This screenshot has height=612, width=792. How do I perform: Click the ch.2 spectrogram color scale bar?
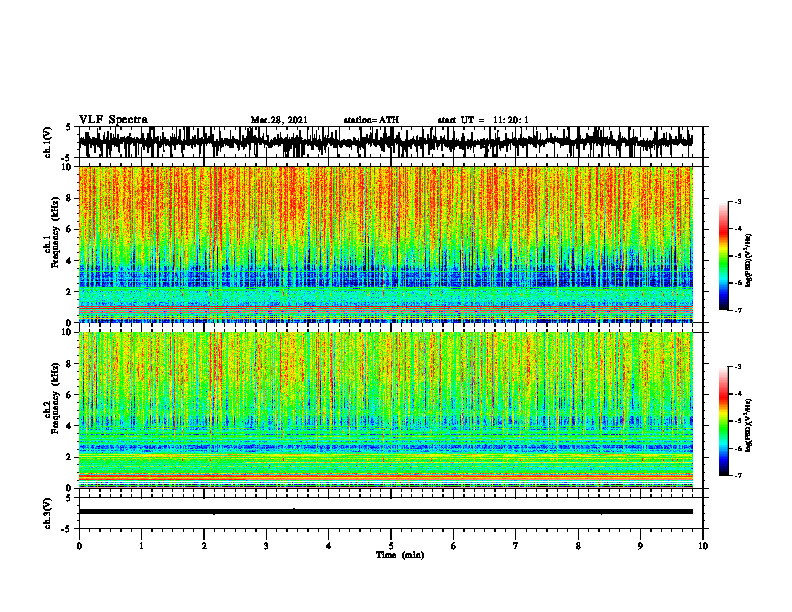click(x=723, y=421)
